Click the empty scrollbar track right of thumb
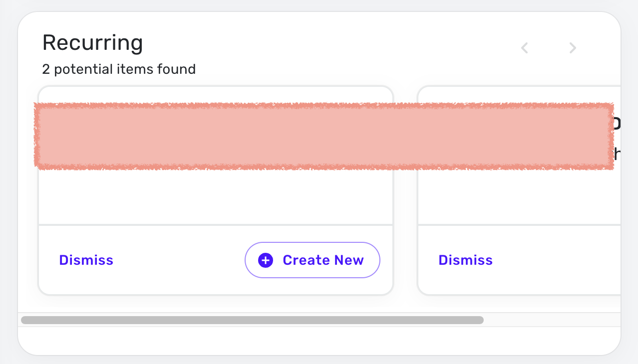638x364 pixels. [x=552, y=320]
